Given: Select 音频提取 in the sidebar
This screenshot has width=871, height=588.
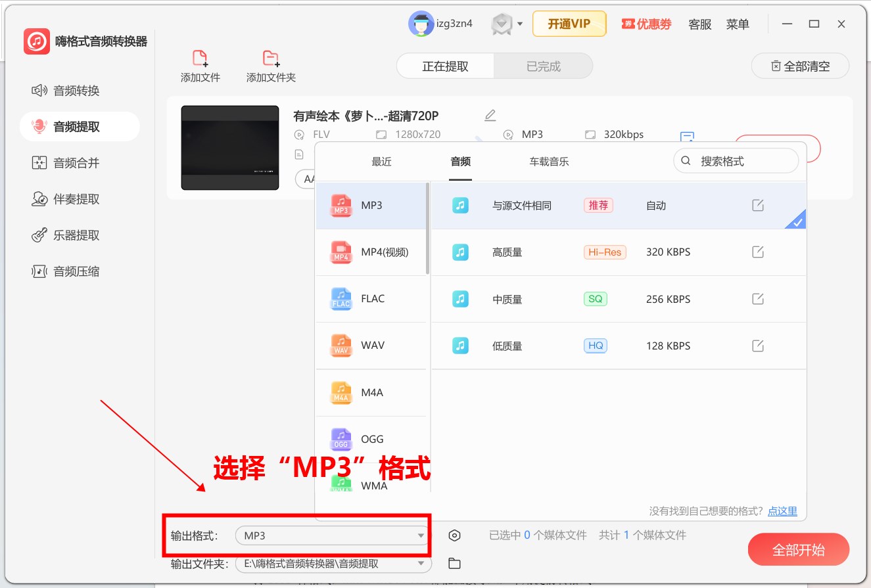Looking at the screenshot, I should coord(80,127).
